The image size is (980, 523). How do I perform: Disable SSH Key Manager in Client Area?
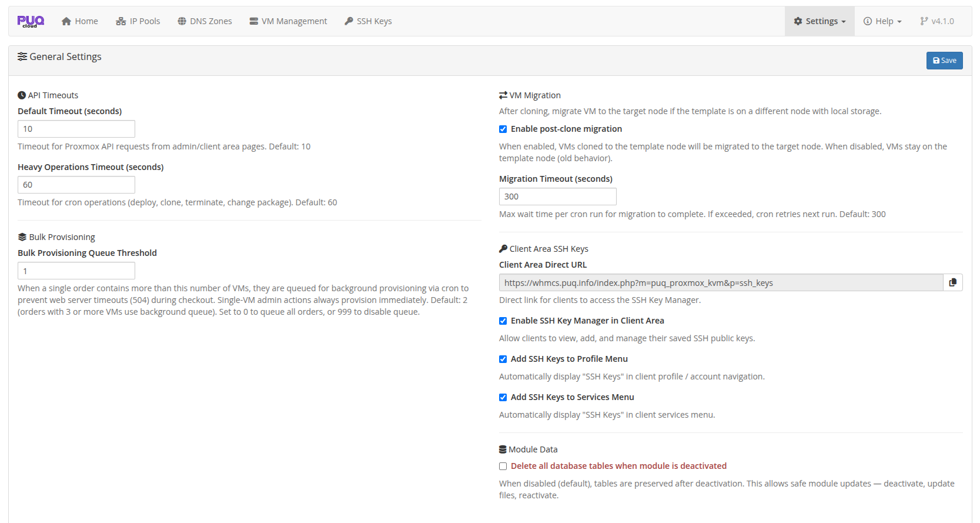[503, 321]
